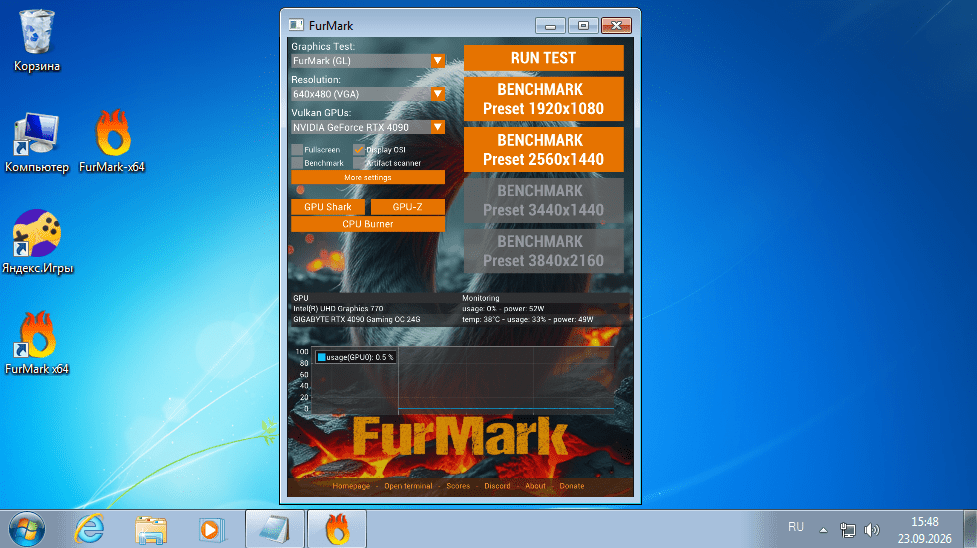Click Benchmark Preset 3440x1440
The height and width of the screenshot is (548, 977).
(543, 200)
